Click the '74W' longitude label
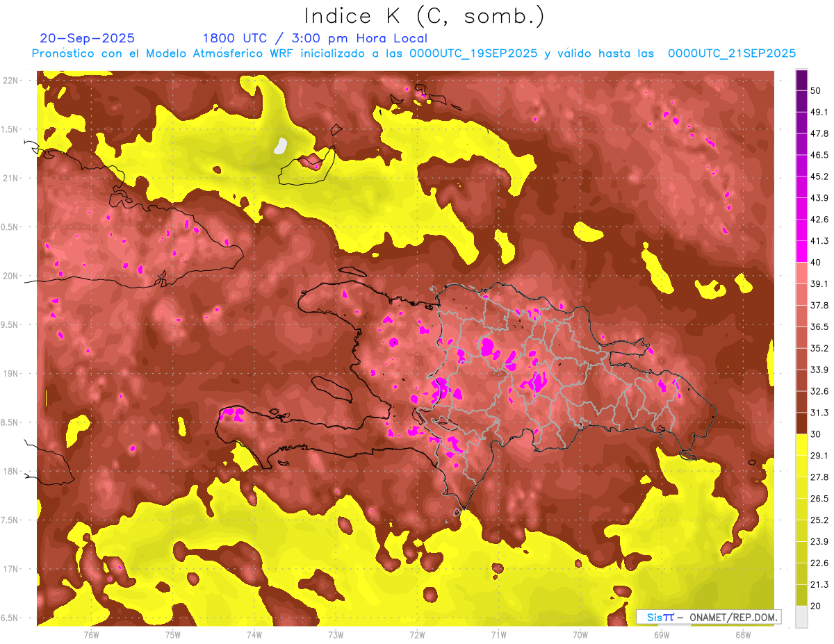This screenshot has height=644, width=834. (254, 634)
